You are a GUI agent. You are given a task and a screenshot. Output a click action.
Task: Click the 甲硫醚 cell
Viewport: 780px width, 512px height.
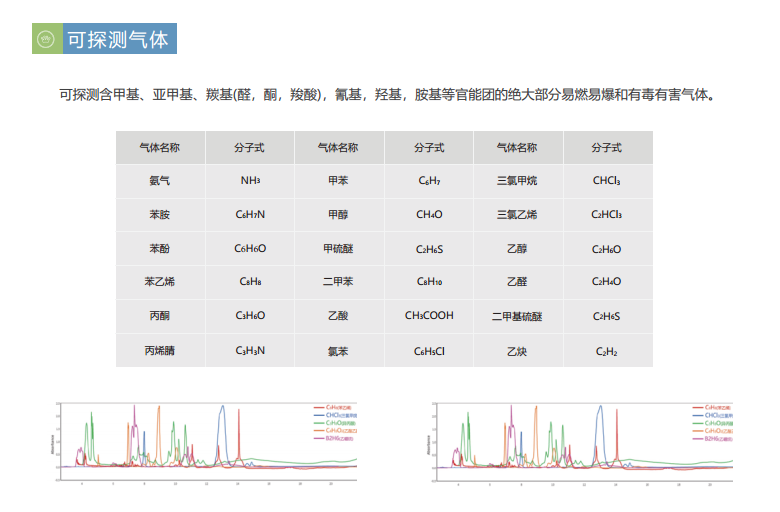[x=338, y=249]
